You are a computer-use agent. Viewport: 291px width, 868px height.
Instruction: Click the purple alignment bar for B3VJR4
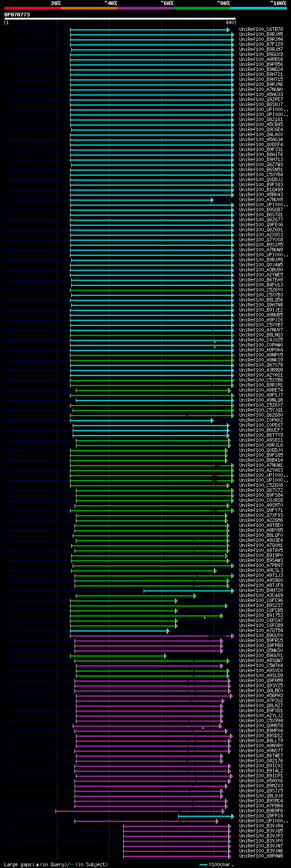coord(177,826)
